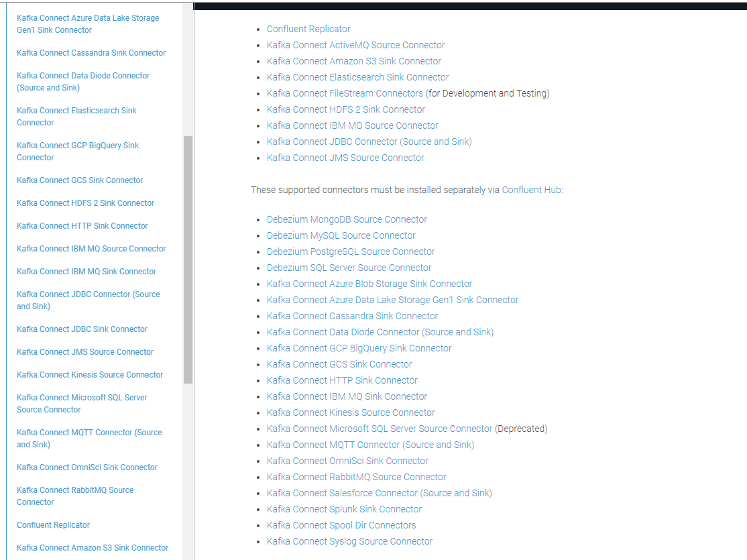Image resolution: width=747 pixels, height=560 pixels.
Task: Open main list Kafka Connect Elasticsearch Sink Connector
Action: 357,77
